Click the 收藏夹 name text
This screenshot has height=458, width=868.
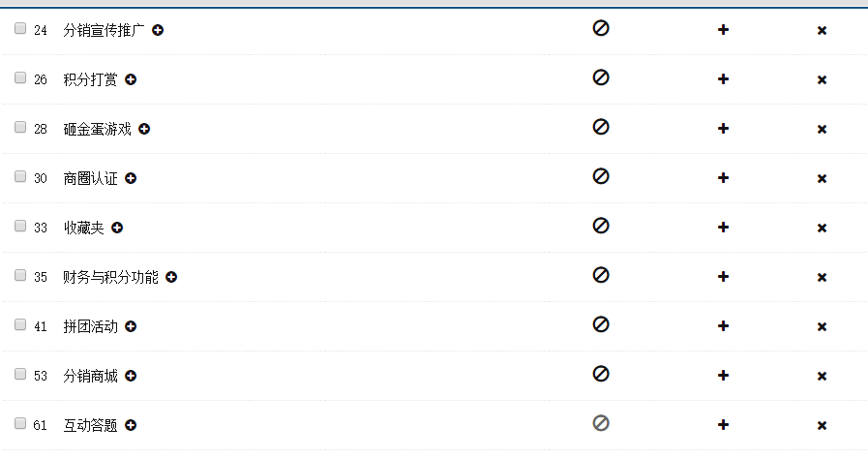(83, 228)
